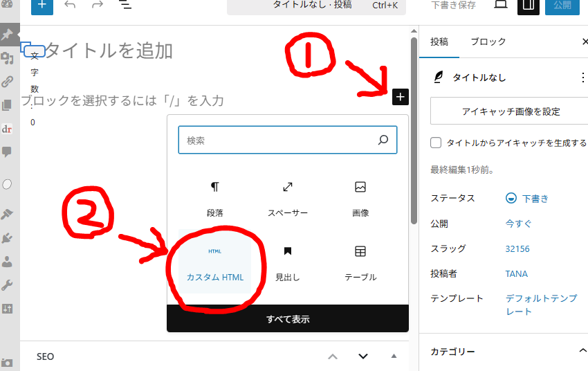Enable generating eyecatch from title checkbox
Image resolution: width=588 pixels, height=371 pixels.
click(436, 143)
